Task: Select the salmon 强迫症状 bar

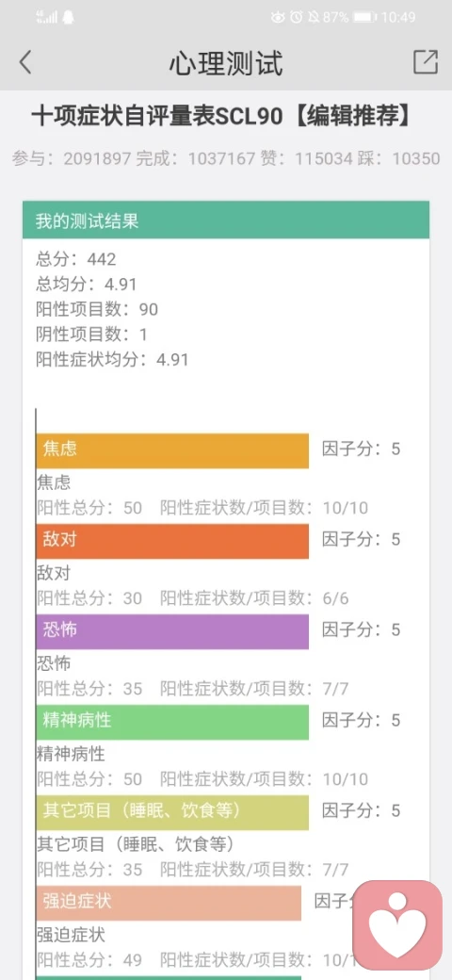Action: point(169,903)
